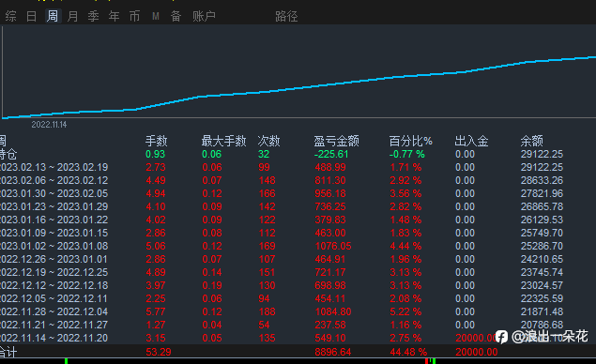The width and height of the screenshot is (596, 364).
Task: Open the 季 quarterly tab
Action: point(93,16)
